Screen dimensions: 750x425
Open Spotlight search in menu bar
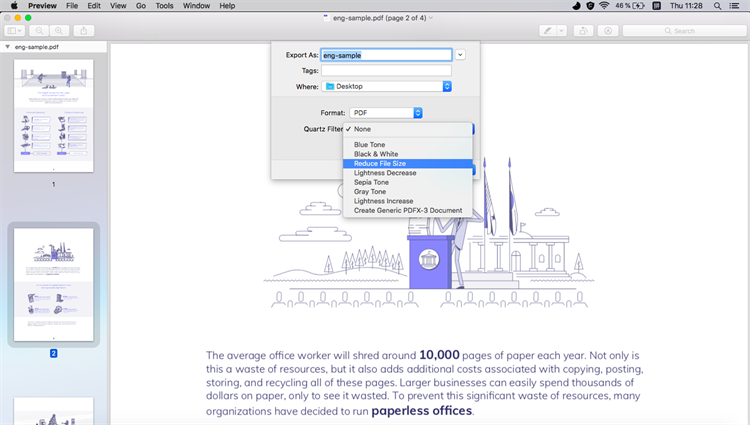point(717,6)
